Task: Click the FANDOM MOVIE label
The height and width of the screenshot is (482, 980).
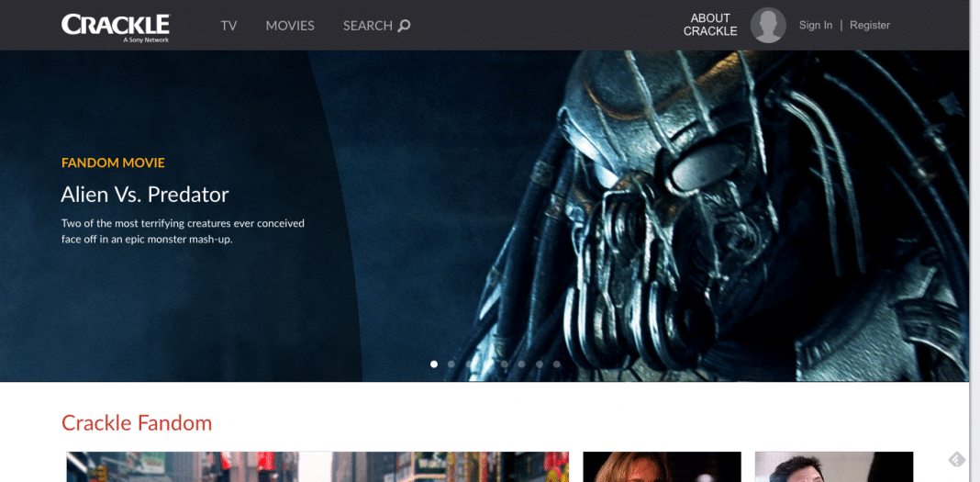Action: (113, 163)
